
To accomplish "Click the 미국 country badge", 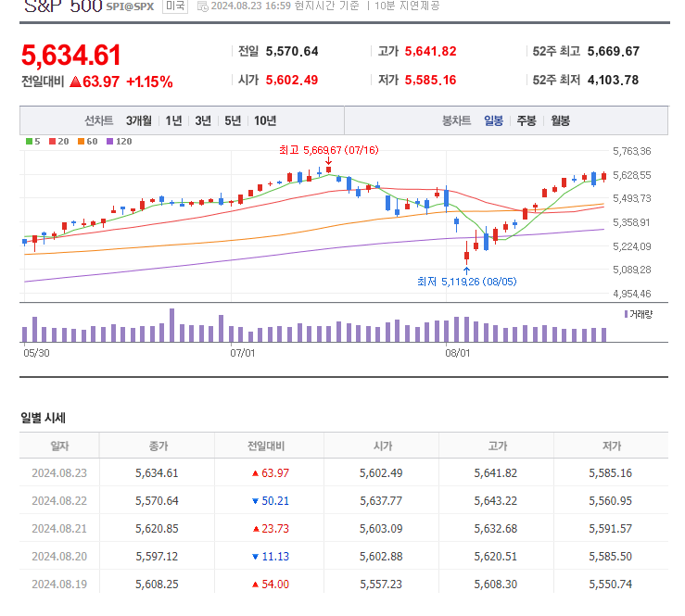I will pyautogui.click(x=175, y=6).
